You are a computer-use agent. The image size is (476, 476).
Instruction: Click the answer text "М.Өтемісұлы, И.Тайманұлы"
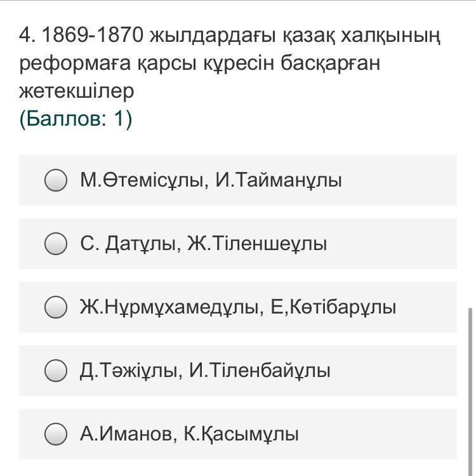tap(211, 180)
